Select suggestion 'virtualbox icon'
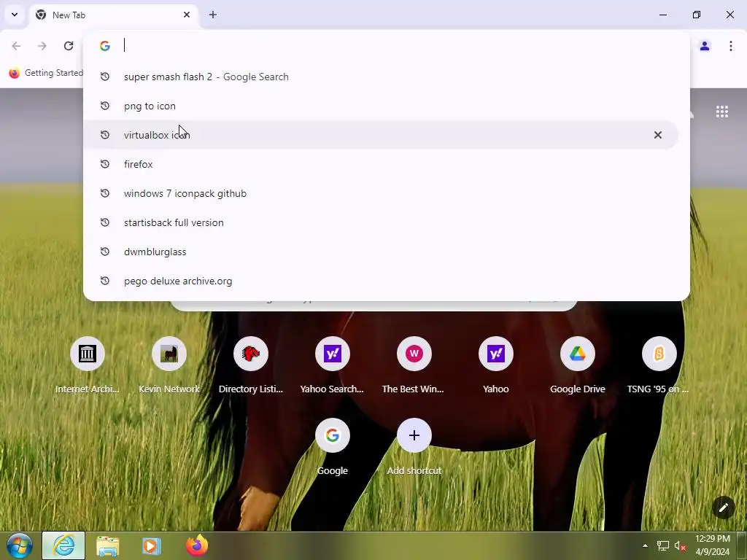 [x=381, y=135]
